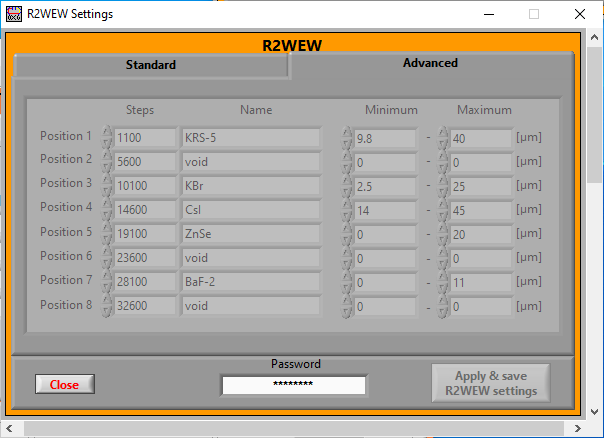Click the ZnSe name field
This screenshot has width=604, height=438.
point(250,234)
